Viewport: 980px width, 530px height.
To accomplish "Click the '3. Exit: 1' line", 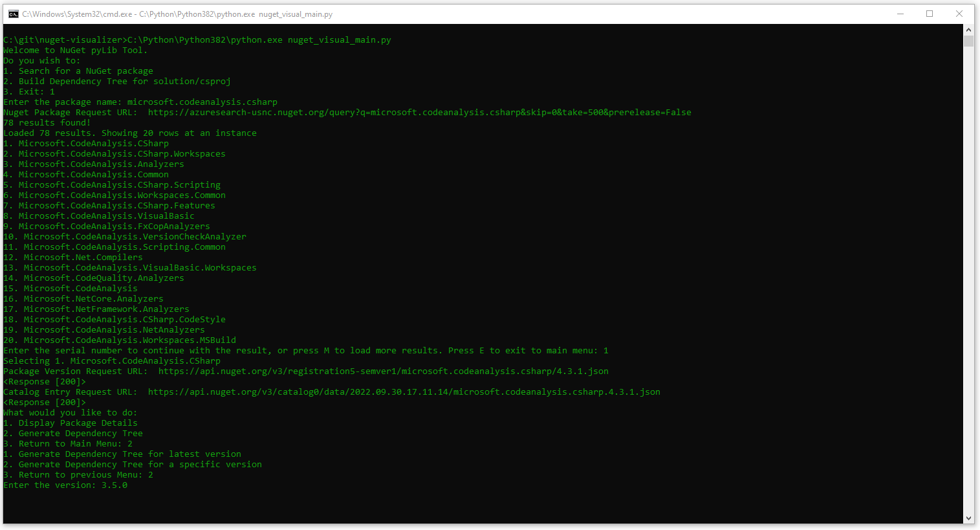I will point(29,92).
